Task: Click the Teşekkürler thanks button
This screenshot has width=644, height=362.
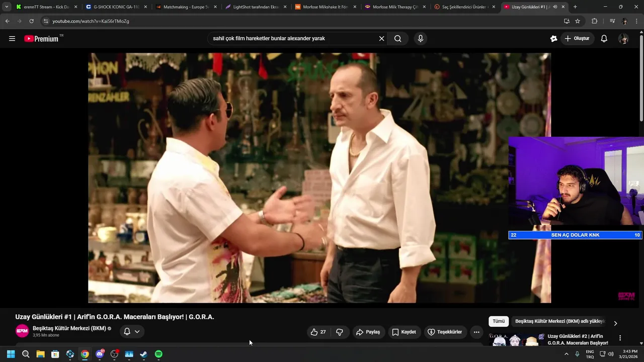Action: [x=445, y=332]
